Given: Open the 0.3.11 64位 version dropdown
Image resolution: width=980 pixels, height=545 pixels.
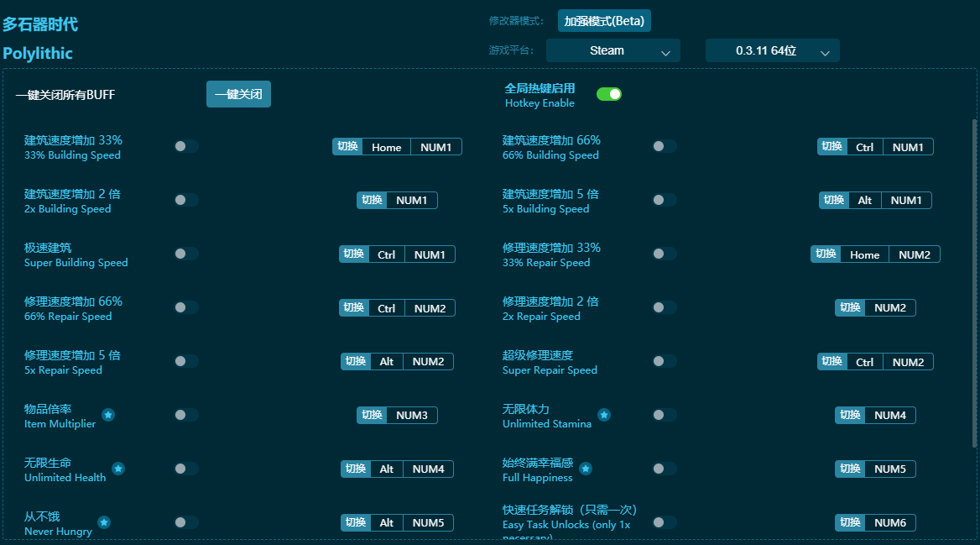Looking at the screenshot, I should coord(772,50).
